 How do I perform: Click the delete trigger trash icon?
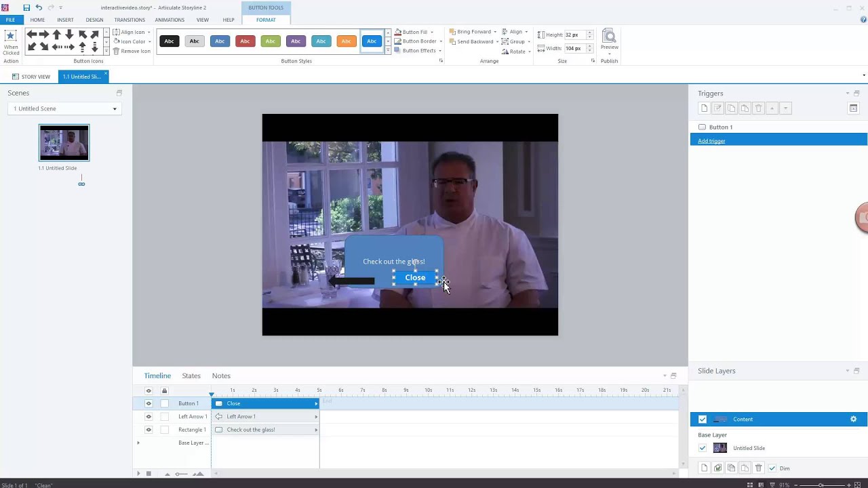759,108
